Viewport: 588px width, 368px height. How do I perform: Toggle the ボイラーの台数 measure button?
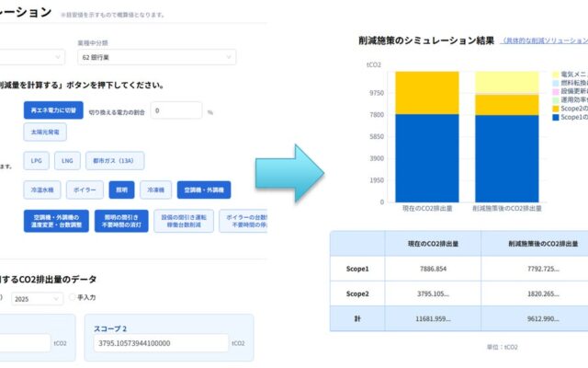(x=243, y=221)
